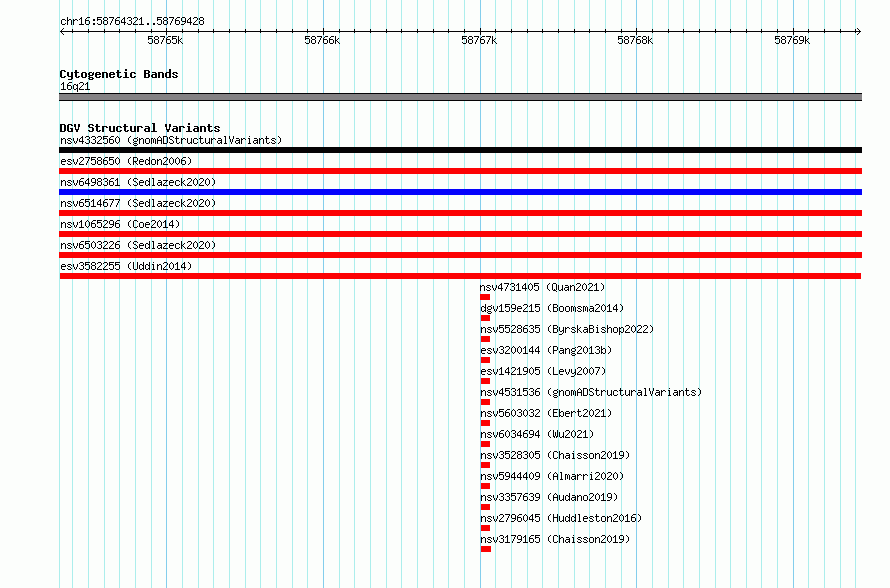890x588 pixels.
Task: Select the nsv6498361 (Sedlazeck2020) label
Action: pyautogui.click(x=138, y=182)
